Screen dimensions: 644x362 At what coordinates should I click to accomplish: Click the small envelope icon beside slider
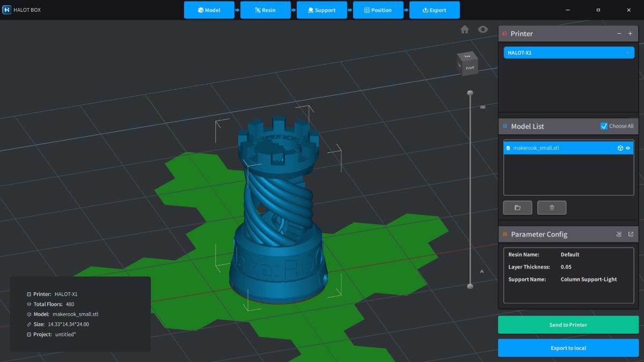pos(482,107)
